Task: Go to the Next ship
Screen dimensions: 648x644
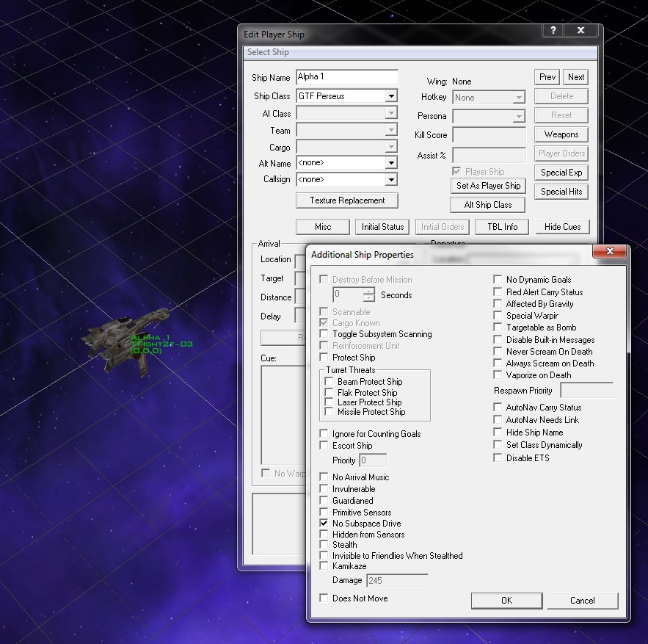Action: click(x=576, y=77)
